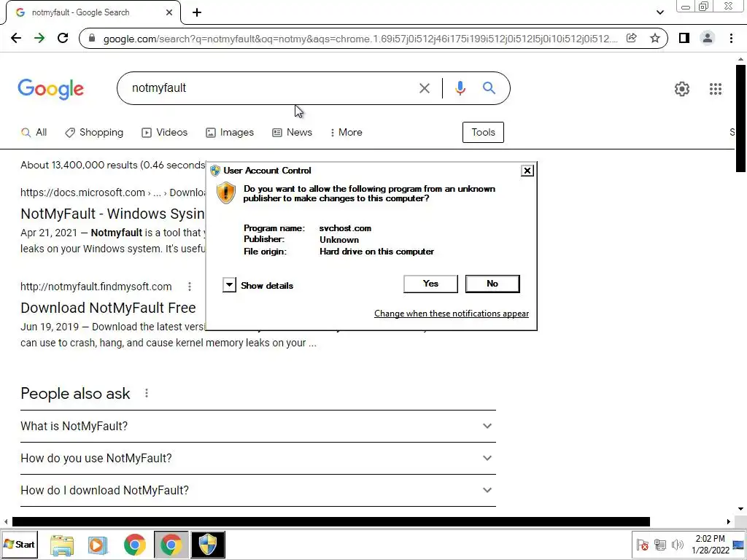Open the Chrome profile avatar
Viewport: 747px width, 560px height.
(708, 38)
